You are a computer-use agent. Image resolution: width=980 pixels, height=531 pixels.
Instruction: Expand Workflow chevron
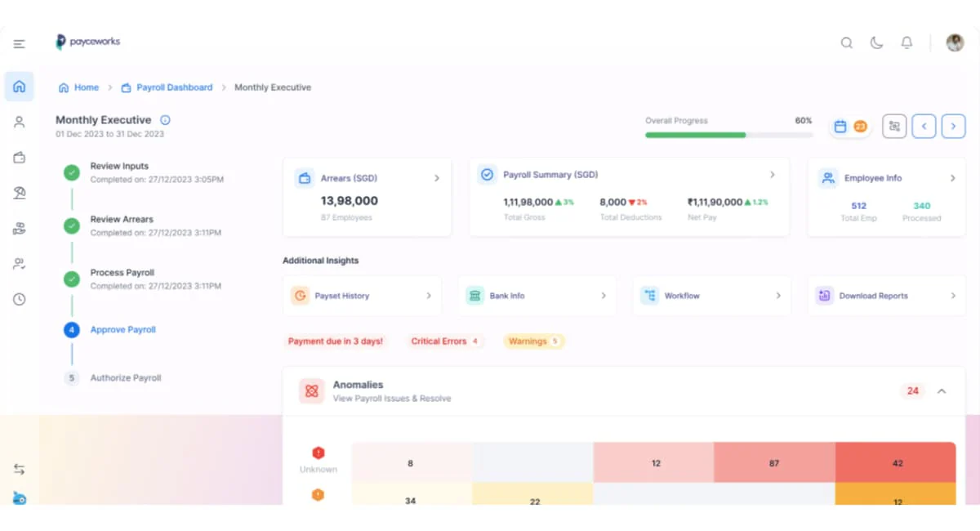tap(778, 296)
